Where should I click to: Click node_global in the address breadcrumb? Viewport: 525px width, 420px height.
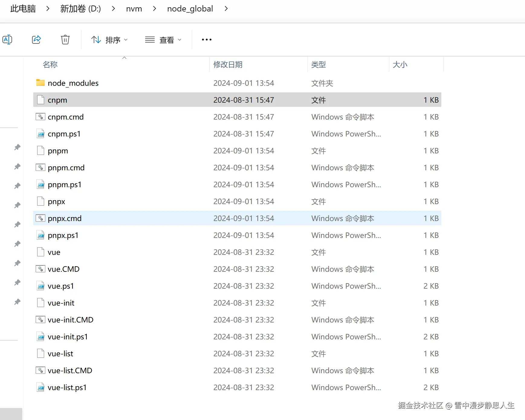[x=190, y=9]
